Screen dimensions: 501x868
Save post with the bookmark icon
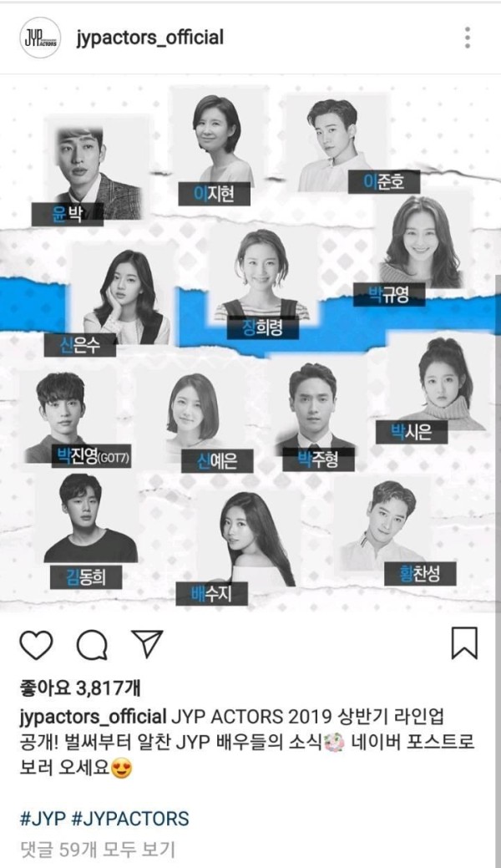[x=464, y=643]
